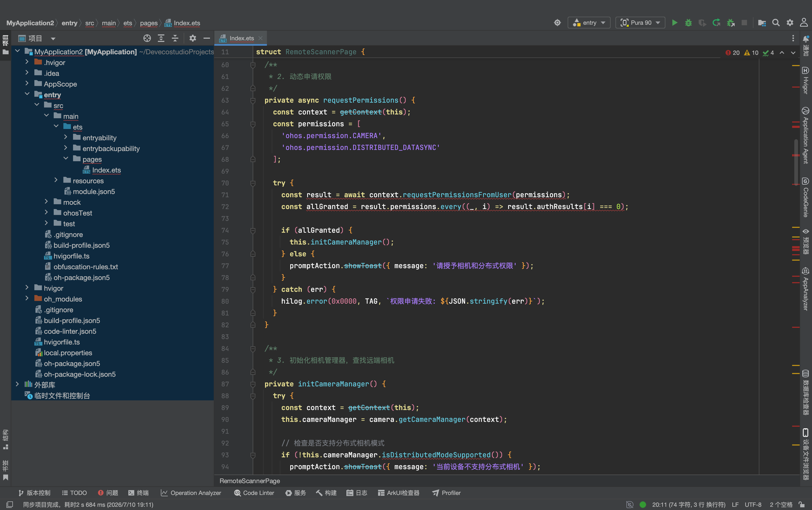Open the entry module configuration dropdown

pyautogui.click(x=589, y=23)
